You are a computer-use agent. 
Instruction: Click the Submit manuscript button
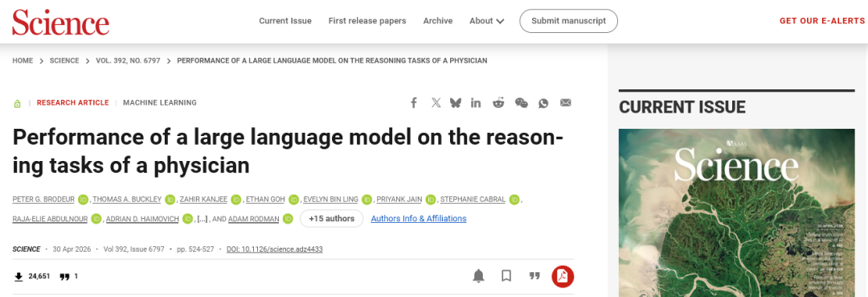[568, 21]
